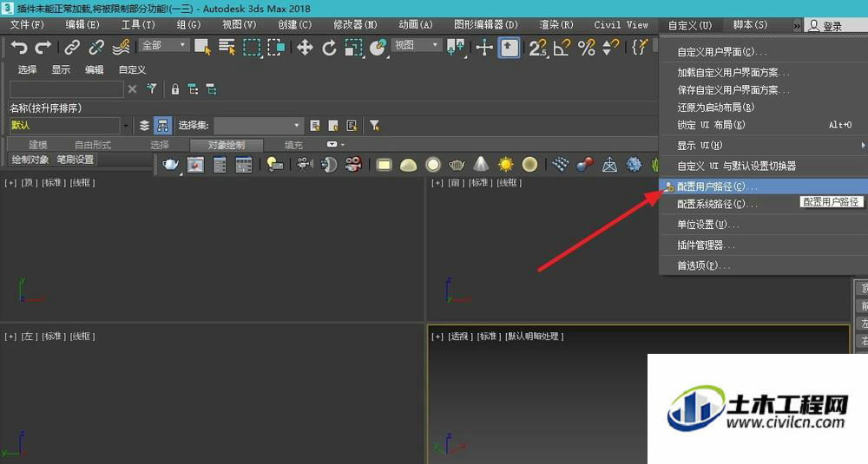Select 配置用户路径(C) menu item
The height and width of the screenshot is (464, 868).
763,186
